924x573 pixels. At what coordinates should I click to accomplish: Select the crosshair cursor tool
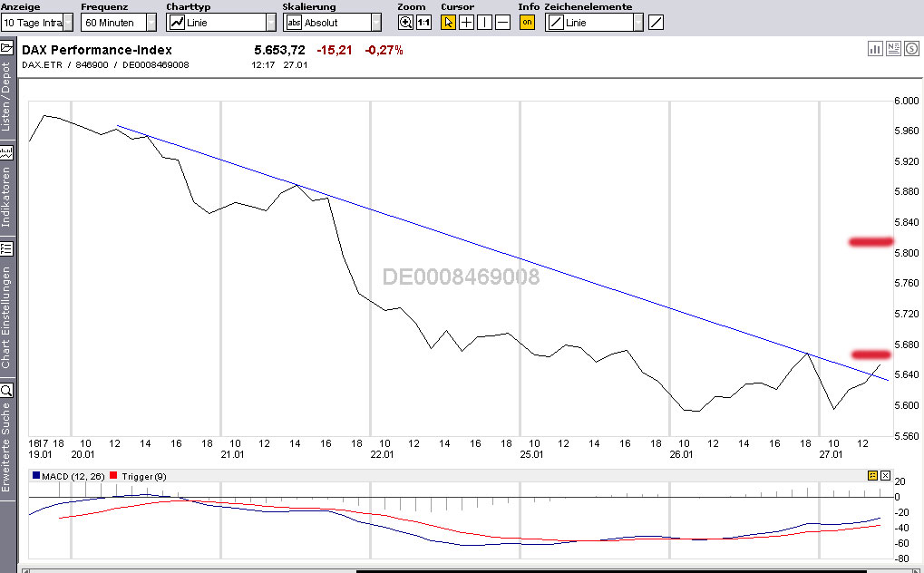point(465,22)
